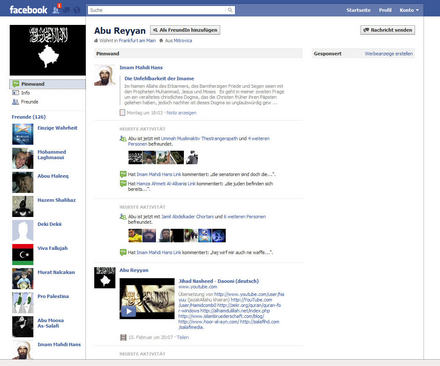Open Mohammed Laghmaoui's profile link
The image size is (440, 366).
(x=52, y=155)
